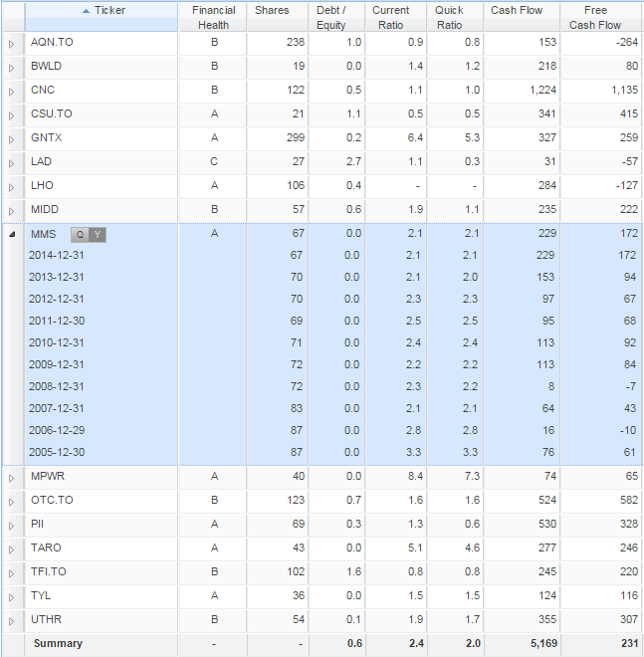Image resolution: width=644 pixels, height=657 pixels.
Task: Click the ticker sort ascending arrow
Action: point(86,11)
